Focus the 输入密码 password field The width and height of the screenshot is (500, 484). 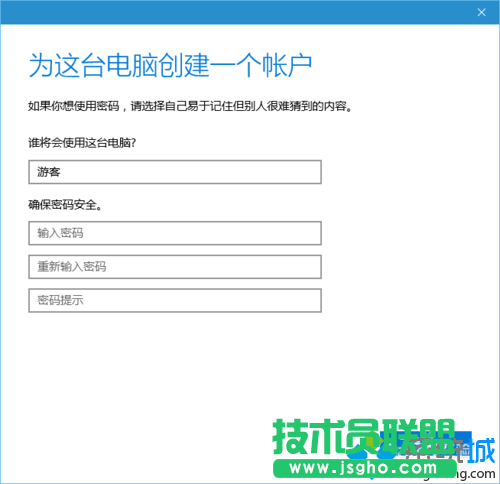pos(175,233)
